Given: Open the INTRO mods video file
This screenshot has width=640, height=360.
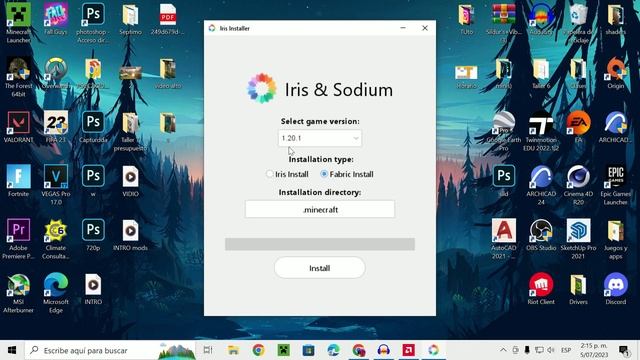Looking at the screenshot, I should click(x=131, y=236).
